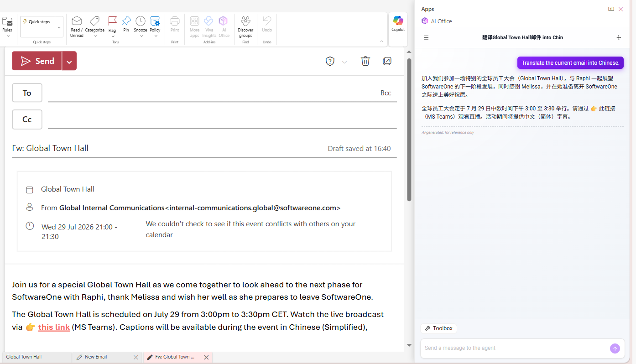The width and height of the screenshot is (636, 364).
Task: Send message with purple arrow button
Action: (x=615, y=348)
